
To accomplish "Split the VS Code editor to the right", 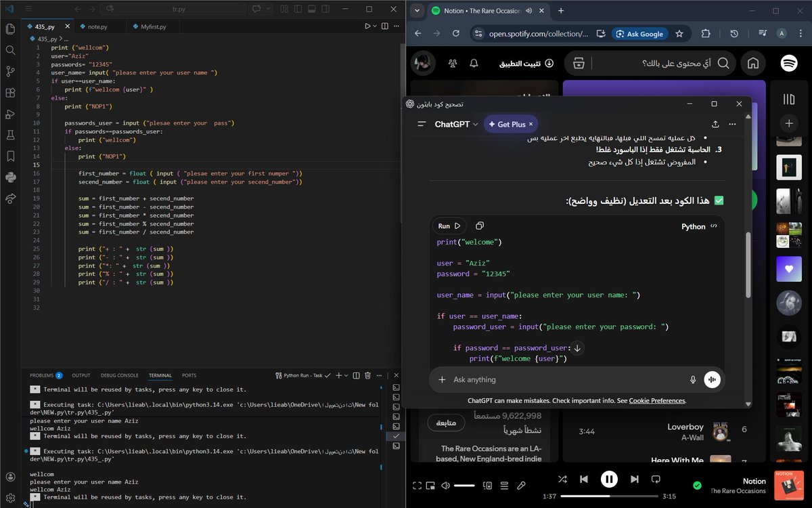I will [386, 26].
